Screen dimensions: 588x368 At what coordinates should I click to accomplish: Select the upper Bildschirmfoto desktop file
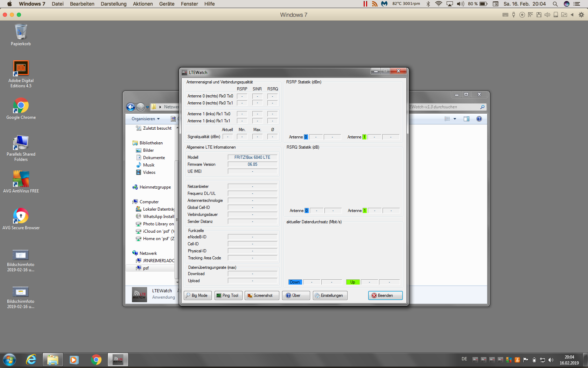(x=21, y=260)
